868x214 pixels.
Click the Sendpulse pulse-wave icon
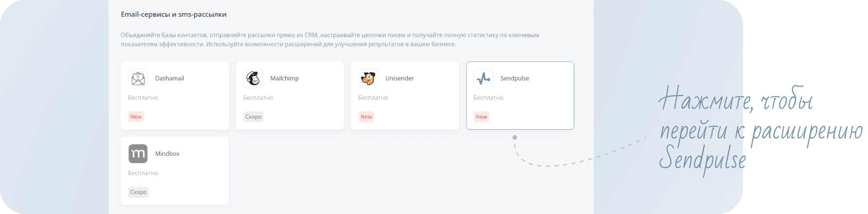pos(483,79)
